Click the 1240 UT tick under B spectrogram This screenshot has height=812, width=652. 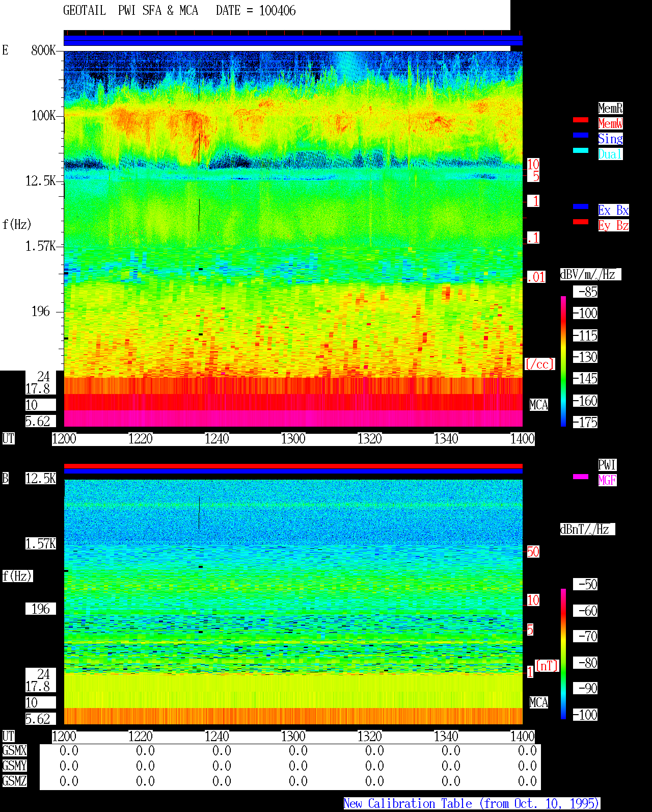pos(217,737)
